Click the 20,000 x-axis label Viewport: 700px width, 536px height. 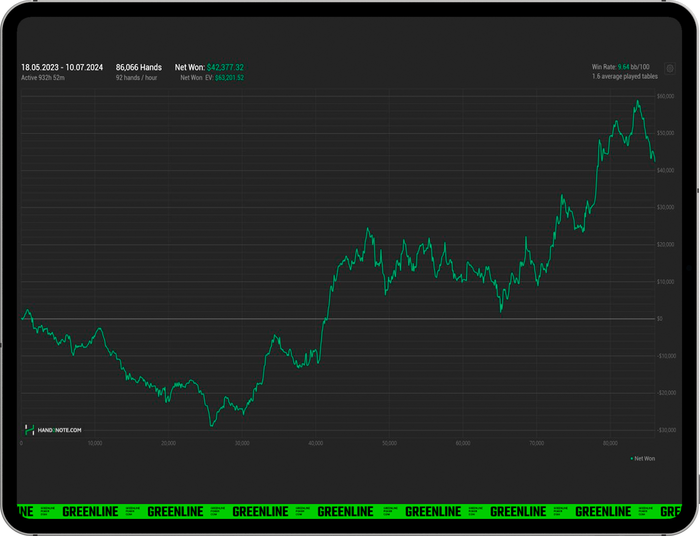tap(168, 443)
